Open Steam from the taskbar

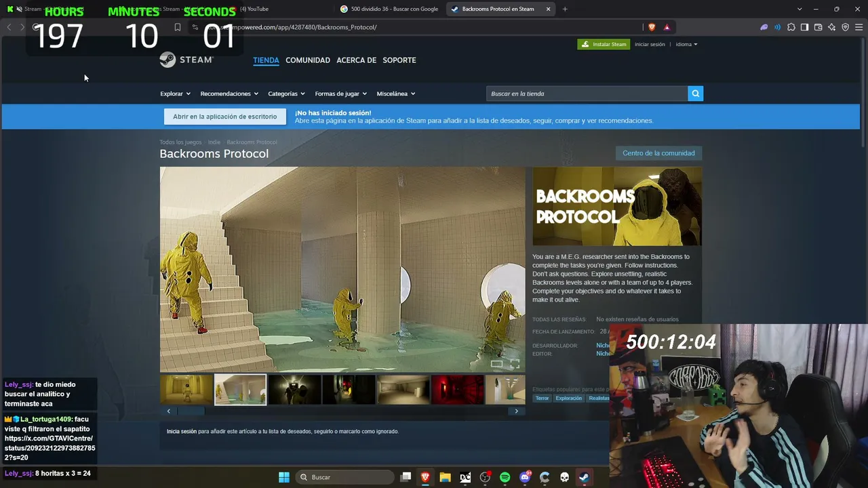click(x=584, y=477)
